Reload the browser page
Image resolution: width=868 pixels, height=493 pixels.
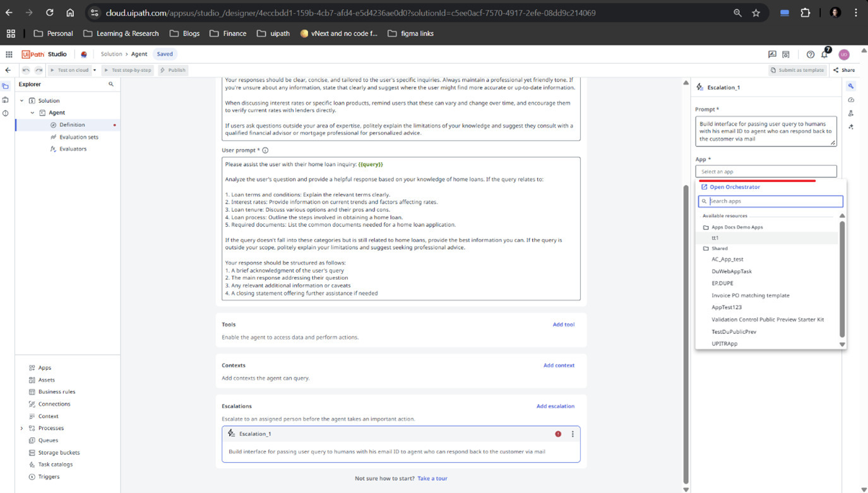(x=49, y=13)
